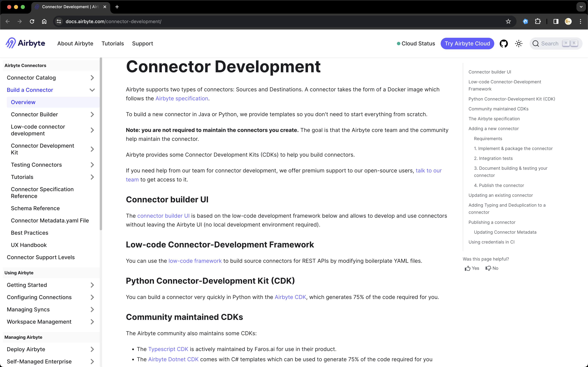Click the Try Airbyte Cloud button
The image size is (588, 367).
point(467,43)
